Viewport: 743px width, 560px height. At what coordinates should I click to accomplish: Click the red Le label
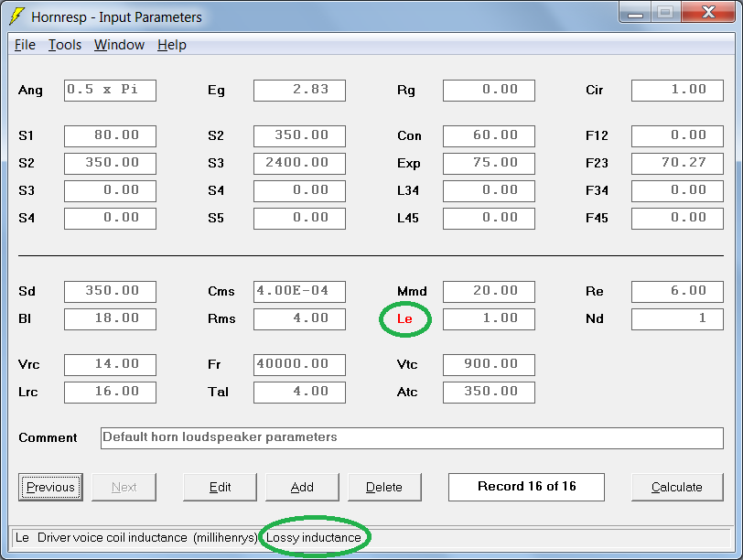click(404, 318)
